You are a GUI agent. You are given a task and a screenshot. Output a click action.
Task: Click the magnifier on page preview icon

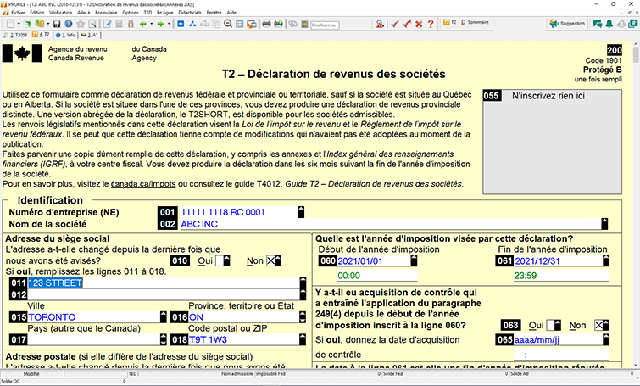point(93,24)
